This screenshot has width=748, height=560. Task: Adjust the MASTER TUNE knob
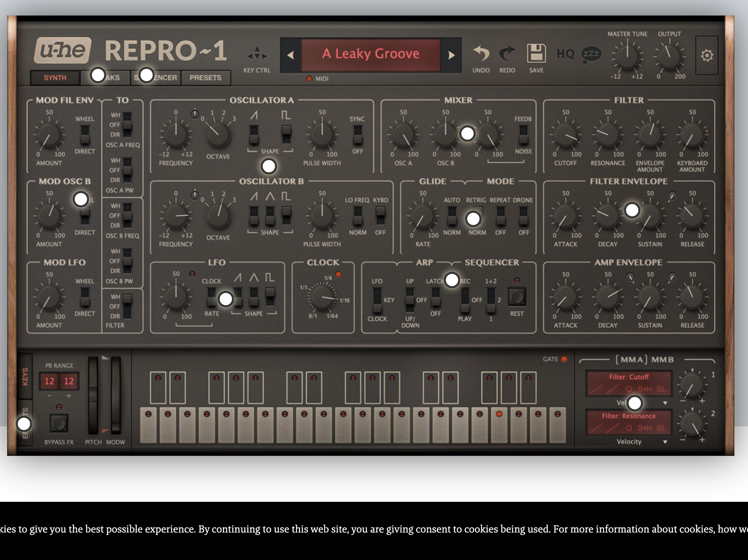pyautogui.click(x=627, y=57)
